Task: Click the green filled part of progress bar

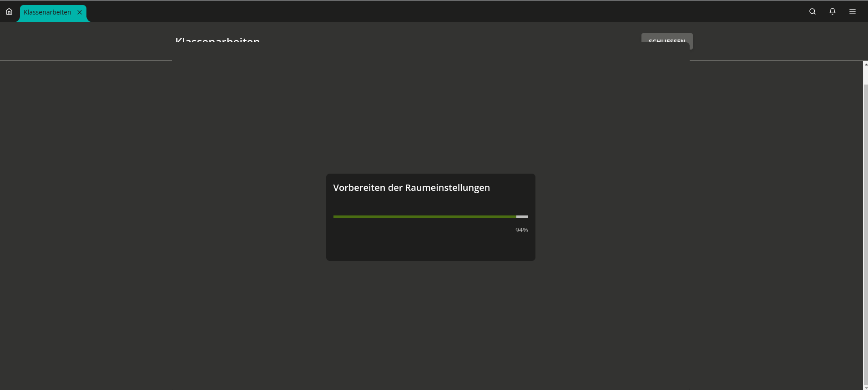Action: point(423,216)
